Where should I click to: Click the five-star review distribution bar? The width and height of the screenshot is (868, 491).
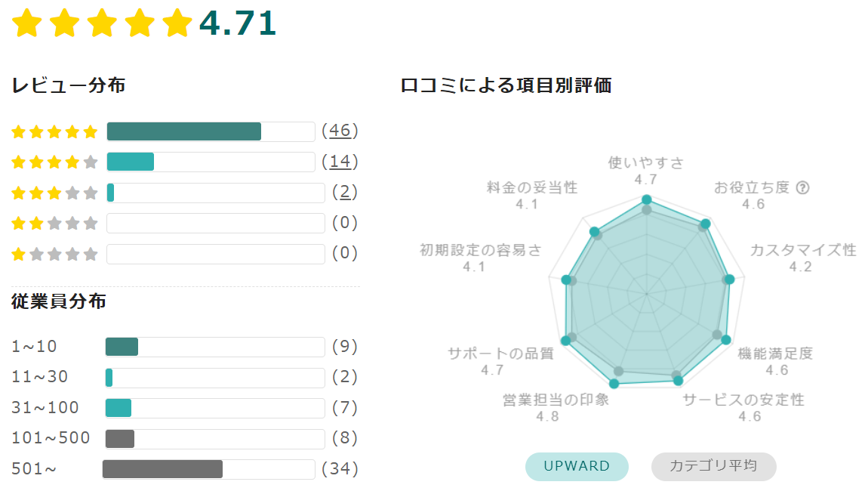(x=211, y=131)
